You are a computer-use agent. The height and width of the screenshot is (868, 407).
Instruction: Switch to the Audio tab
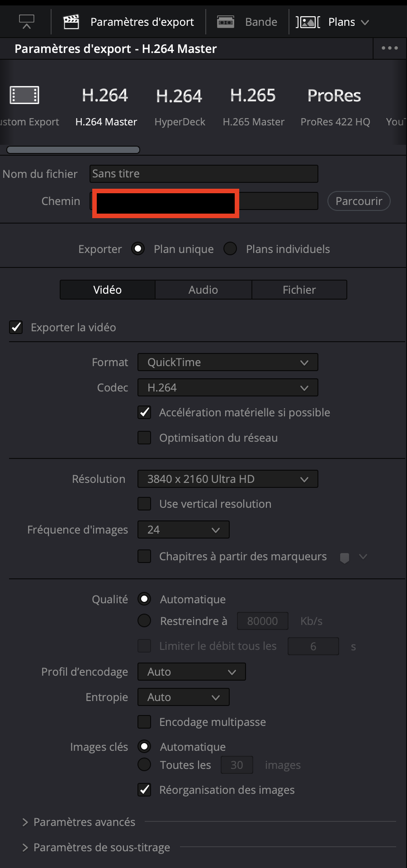pos(203,290)
